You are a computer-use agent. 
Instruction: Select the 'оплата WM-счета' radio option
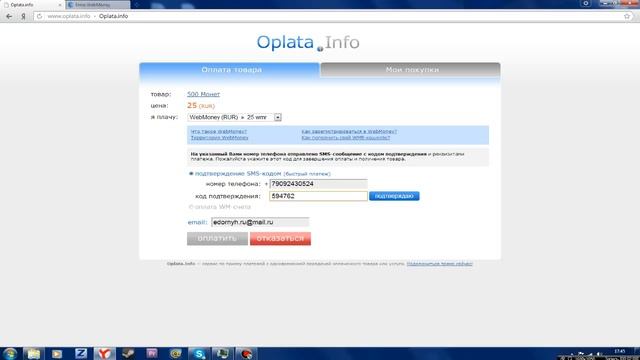(191, 207)
